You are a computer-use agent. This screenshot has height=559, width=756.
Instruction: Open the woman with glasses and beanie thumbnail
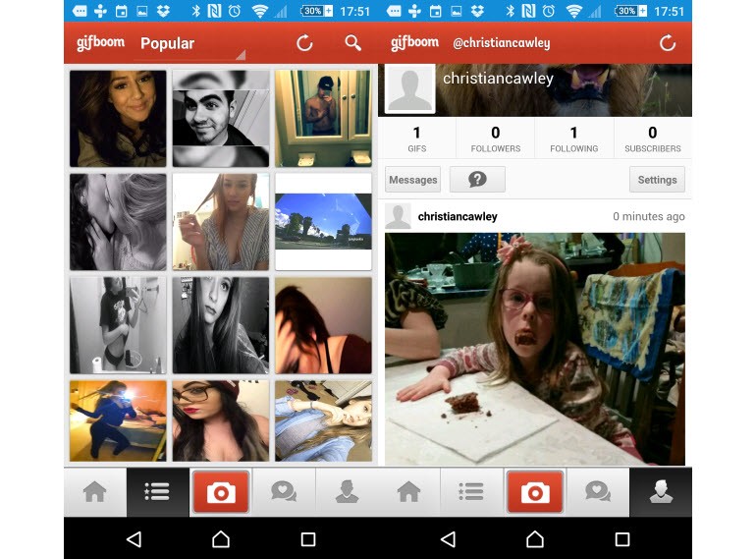[x=221, y=420]
